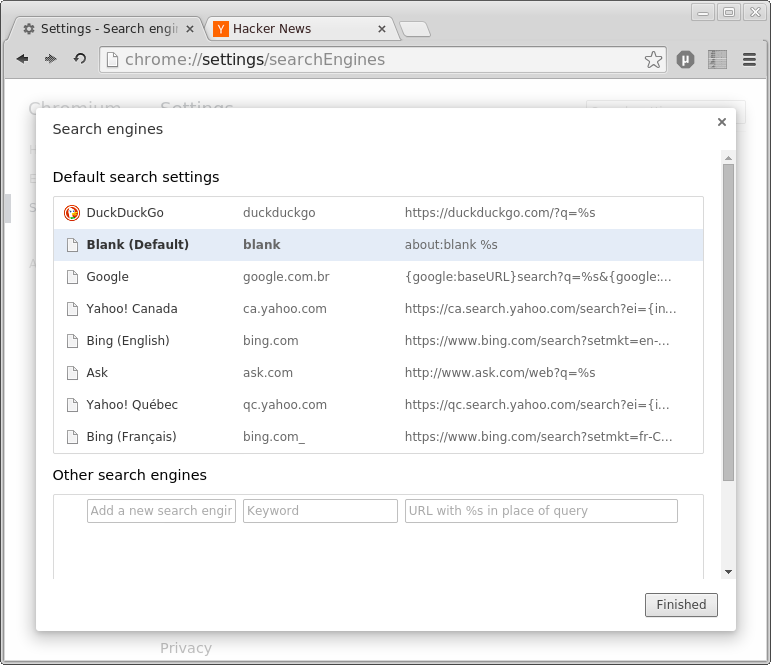771x665 pixels.
Task: Select the Blank (Default) engine name
Action: tap(138, 245)
